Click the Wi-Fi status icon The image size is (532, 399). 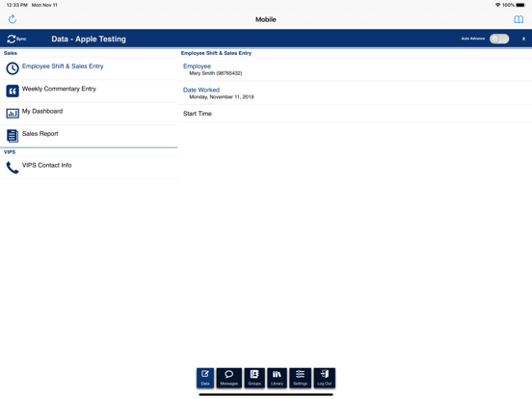(497, 5)
